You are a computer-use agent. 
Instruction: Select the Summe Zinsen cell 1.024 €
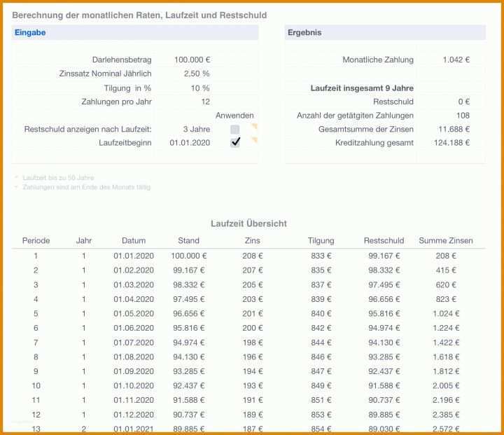tap(446, 314)
